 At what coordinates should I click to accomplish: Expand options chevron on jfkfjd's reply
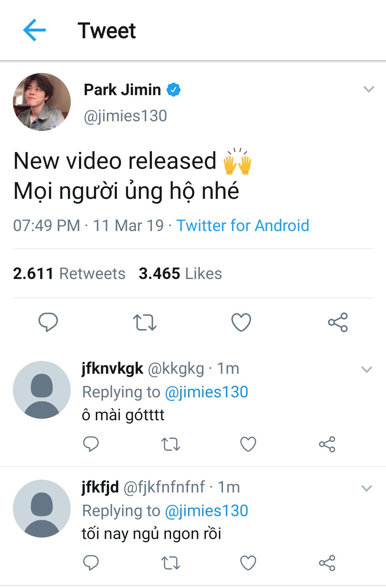click(367, 488)
